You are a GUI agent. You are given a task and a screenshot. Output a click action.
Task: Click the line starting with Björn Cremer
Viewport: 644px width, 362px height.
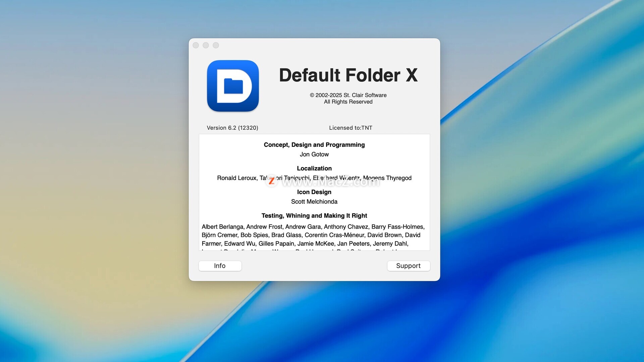pyautogui.click(x=311, y=235)
